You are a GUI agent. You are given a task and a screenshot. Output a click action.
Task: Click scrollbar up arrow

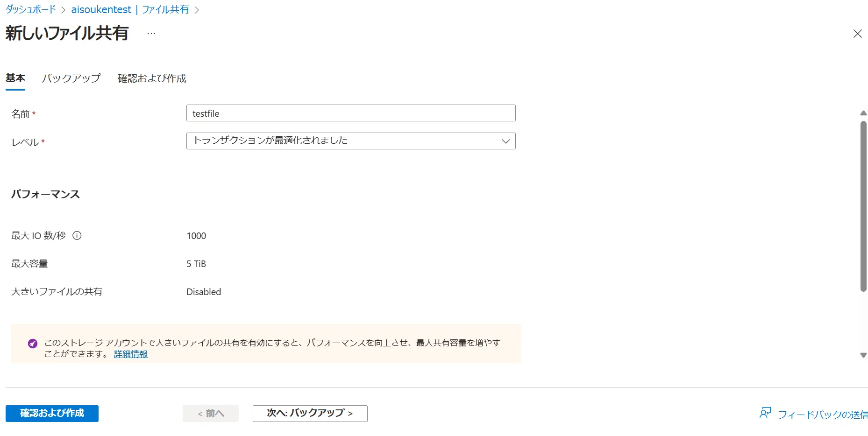click(863, 113)
